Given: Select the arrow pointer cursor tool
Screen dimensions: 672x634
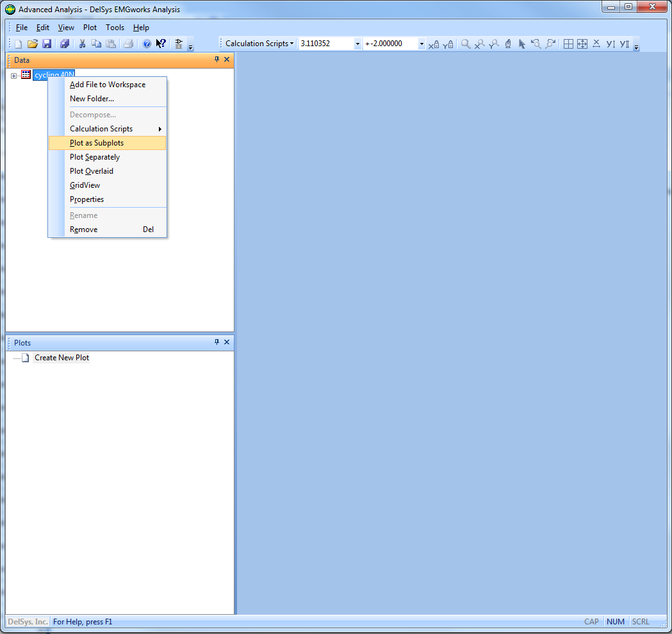Looking at the screenshot, I should (522, 44).
